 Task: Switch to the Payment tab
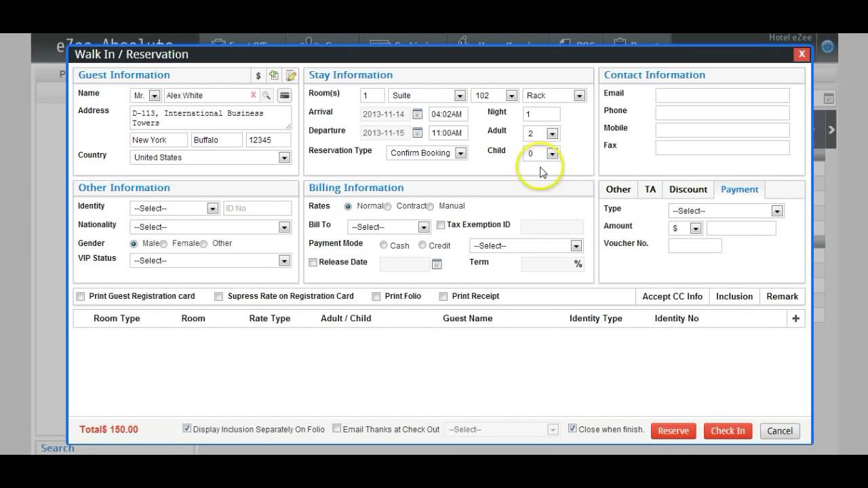point(740,190)
